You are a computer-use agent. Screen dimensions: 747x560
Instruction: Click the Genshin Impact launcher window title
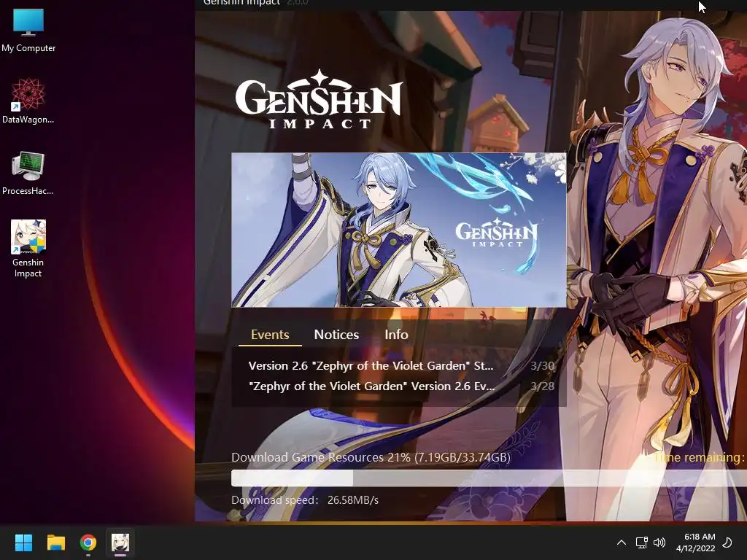[241, 2]
